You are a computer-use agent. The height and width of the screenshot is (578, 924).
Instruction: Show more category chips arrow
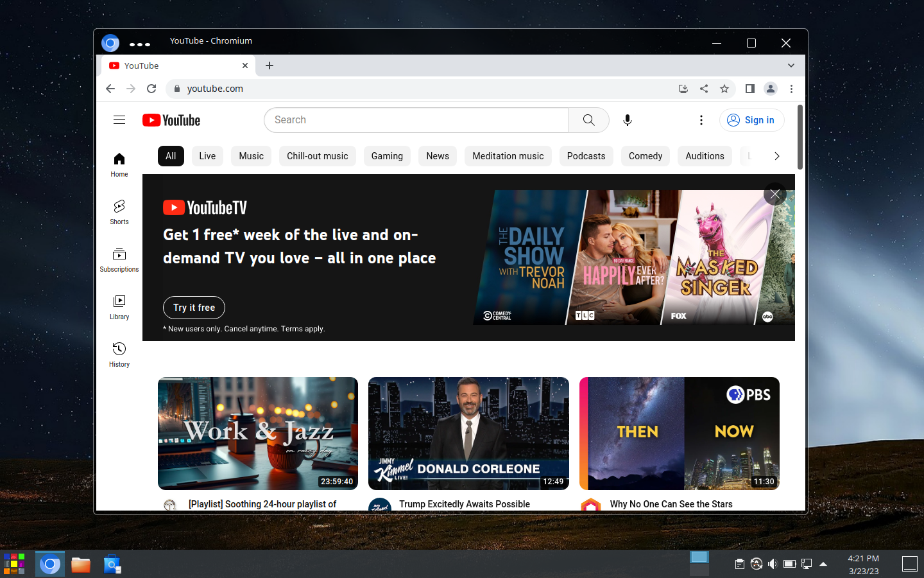pyautogui.click(x=776, y=156)
